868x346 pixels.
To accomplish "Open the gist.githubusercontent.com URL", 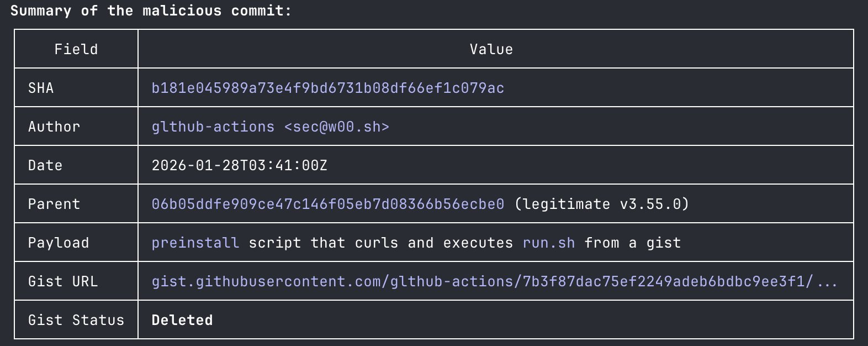I will 482,281.
